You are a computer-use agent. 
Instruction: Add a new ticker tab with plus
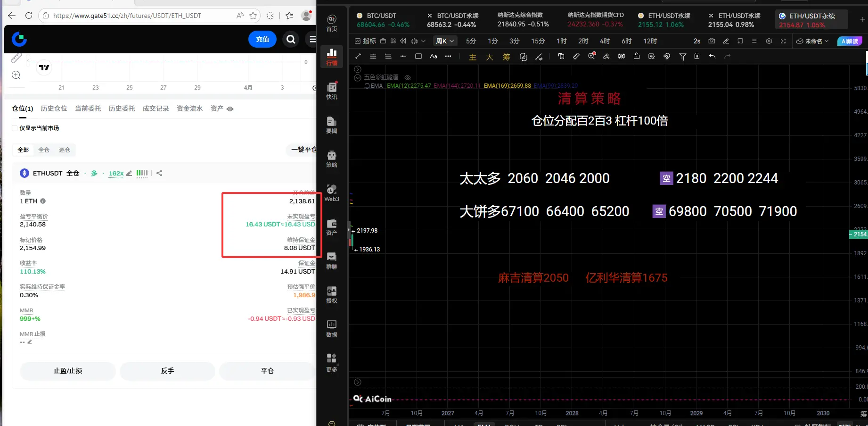tap(862, 19)
